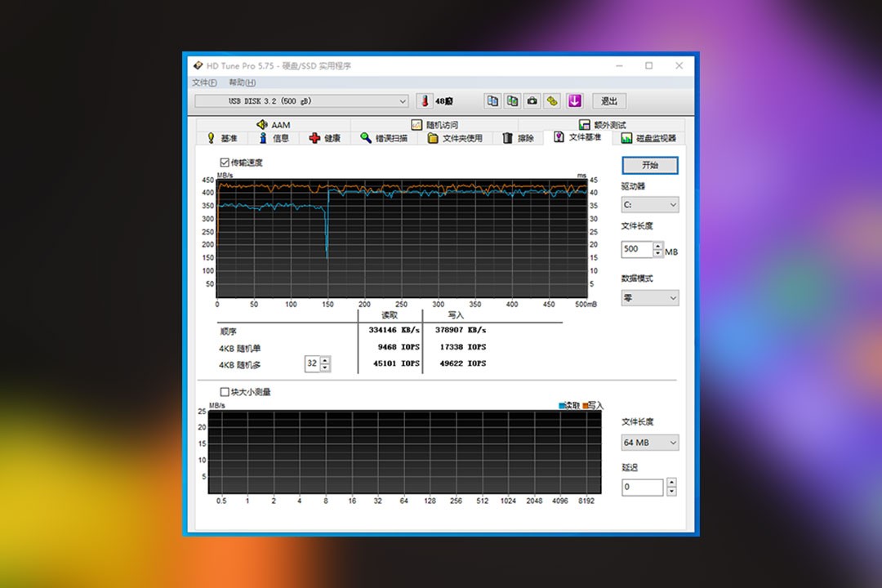Click the yellow options tag icon
The height and width of the screenshot is (588, 882).
tap(552, 101)
